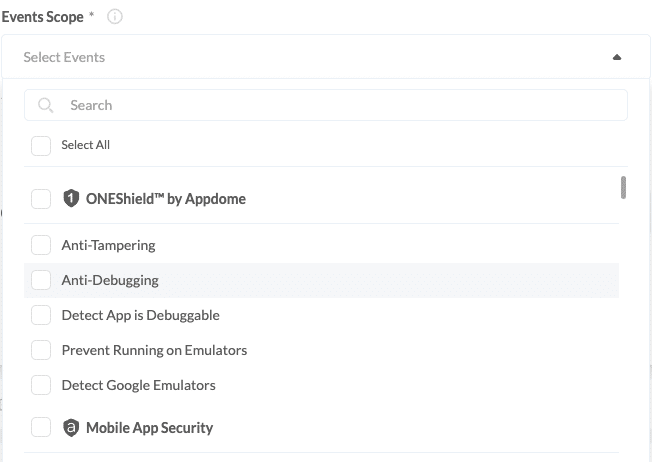Screen dimensions: 652x462
Task: Click the Mobile App Security shield icon
Action: click(70, 428)
